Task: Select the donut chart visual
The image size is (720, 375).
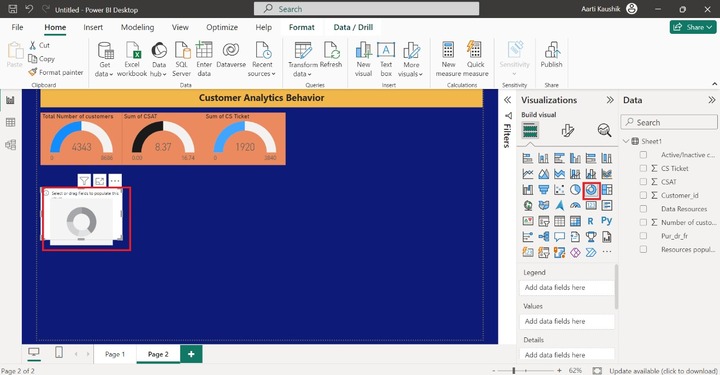Action: (591, 190)
